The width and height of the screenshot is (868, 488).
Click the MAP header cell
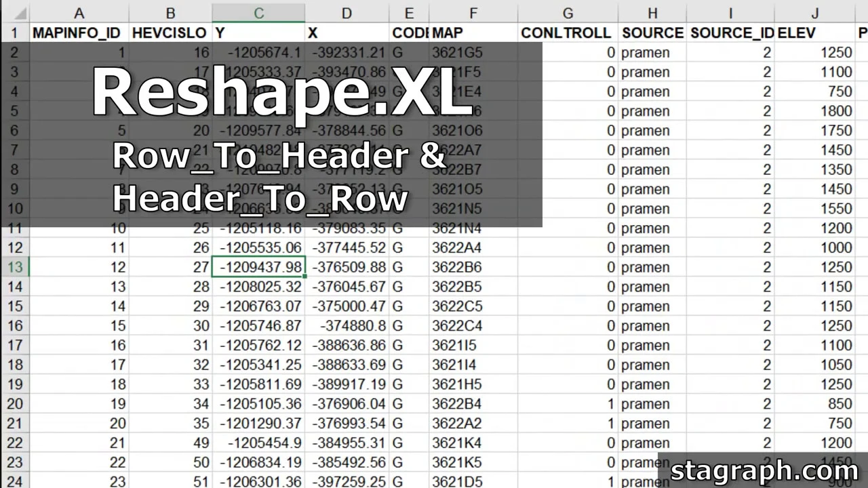473,33
